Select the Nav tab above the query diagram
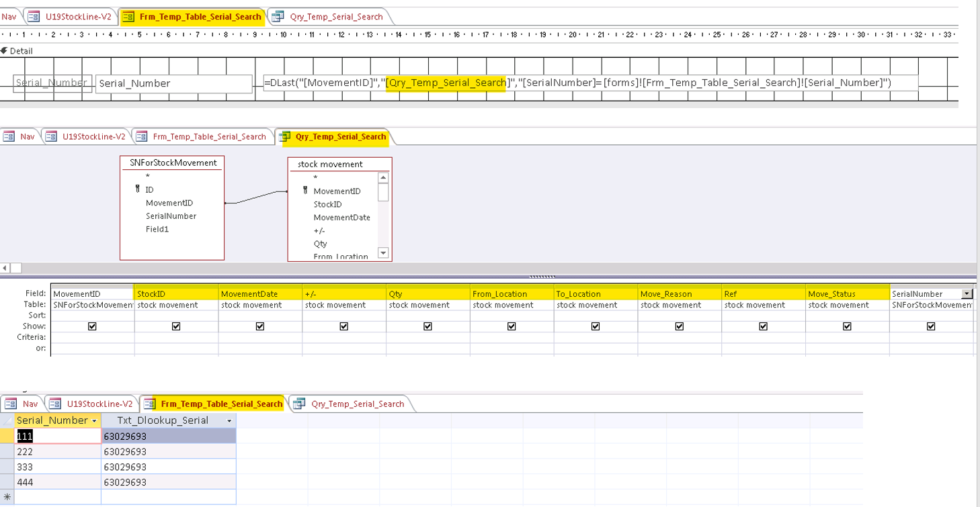 [20, 136]
